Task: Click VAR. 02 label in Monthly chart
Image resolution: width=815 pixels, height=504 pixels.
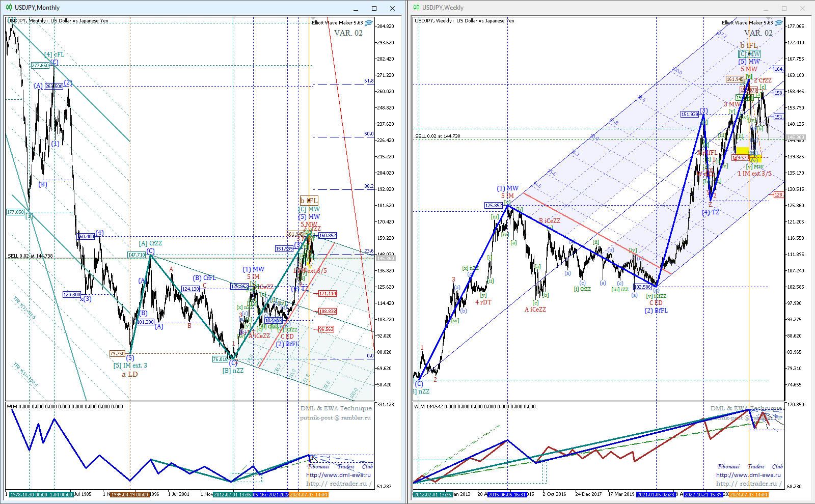Action: pyautogui.click(x=348, y=33)
